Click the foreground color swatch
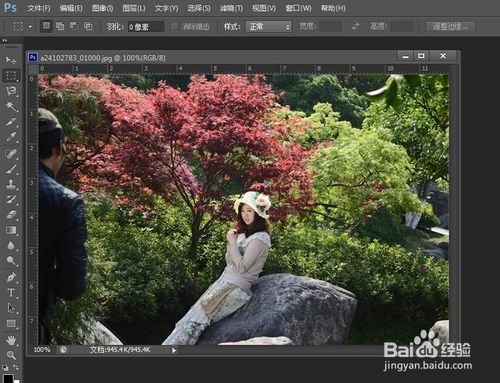Image resolution: width=500 pixels, height=383 pixels. [8, 378]
